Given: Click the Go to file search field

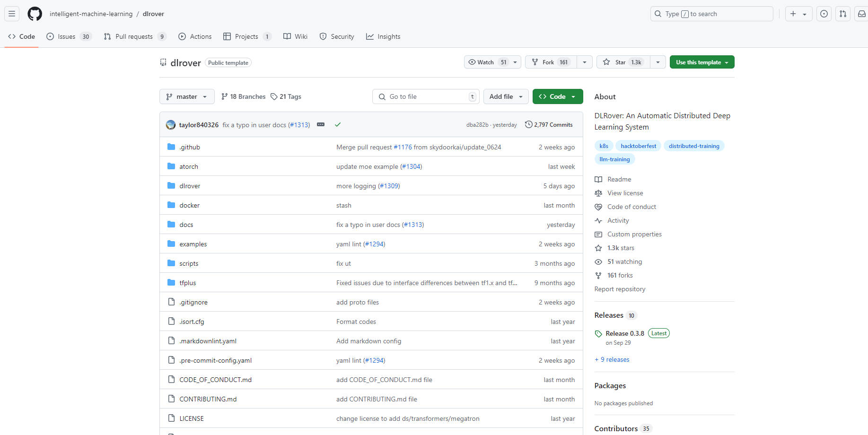Looking at the screenshot, I should click(426, 96).
